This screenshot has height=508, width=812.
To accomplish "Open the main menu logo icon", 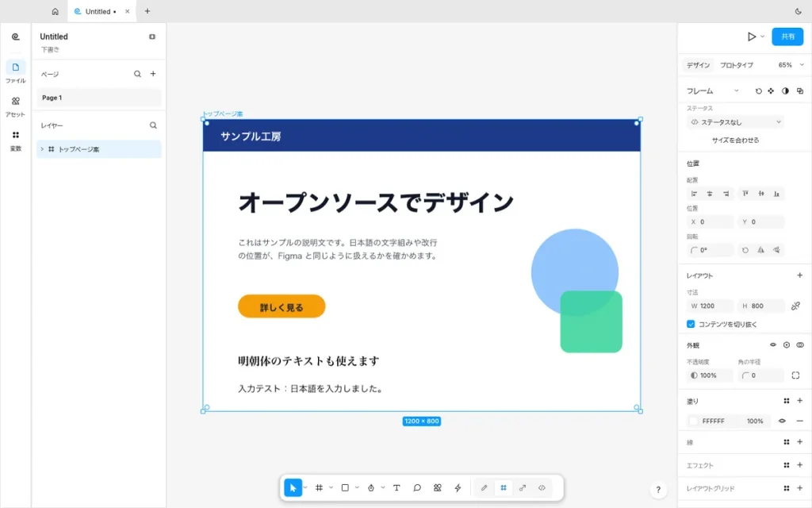I will tap(16, 37).
